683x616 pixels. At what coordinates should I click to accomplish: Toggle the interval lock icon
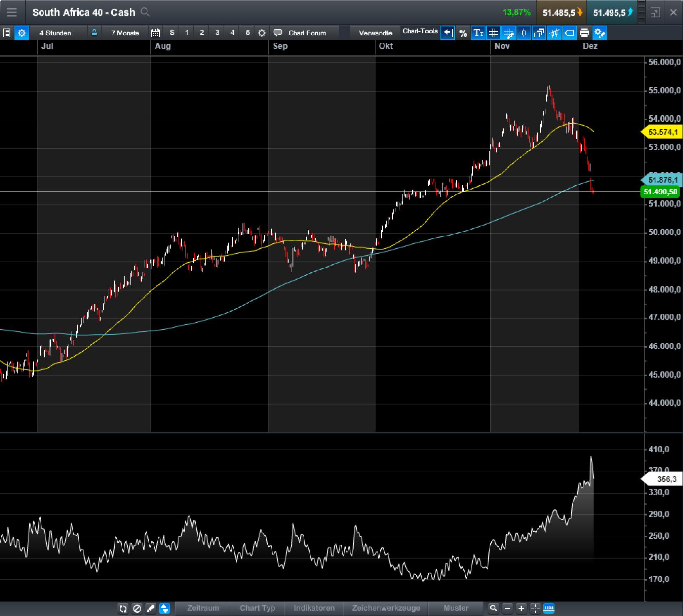(x=94, y=32)
